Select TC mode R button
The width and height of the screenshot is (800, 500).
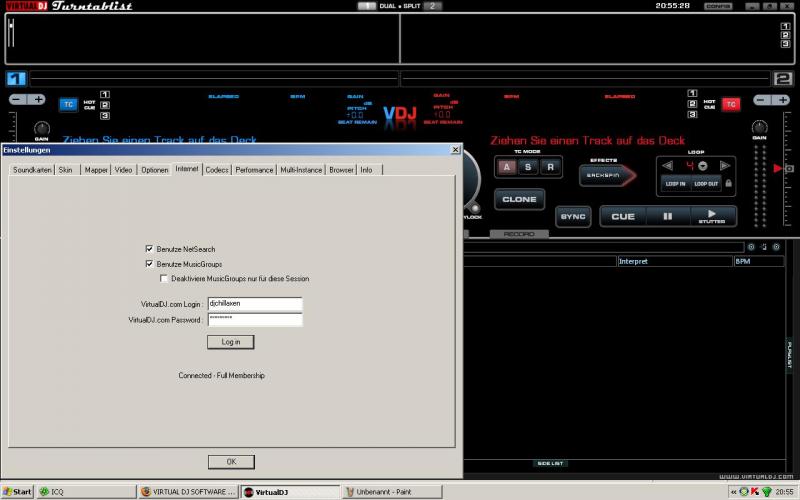(x=550, y=167)
